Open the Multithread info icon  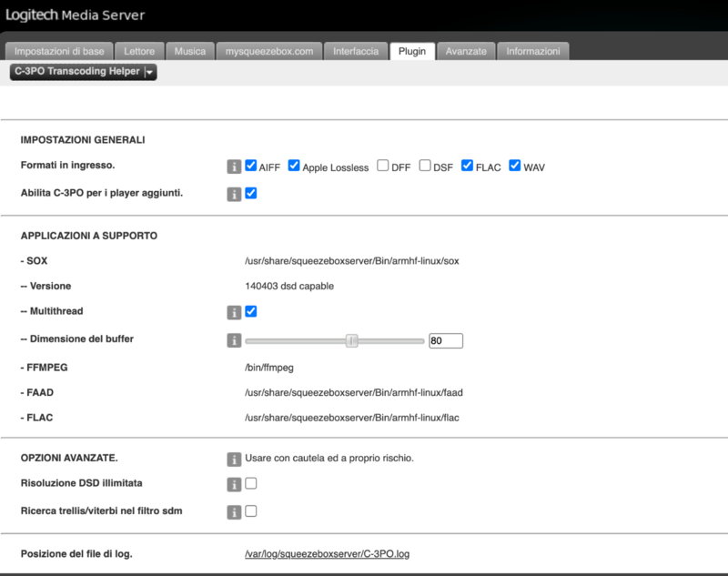point(234,312)
